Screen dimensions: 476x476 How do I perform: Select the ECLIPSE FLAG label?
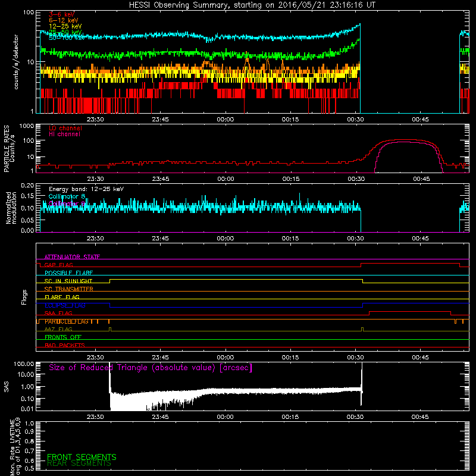[x=65, y=305]
